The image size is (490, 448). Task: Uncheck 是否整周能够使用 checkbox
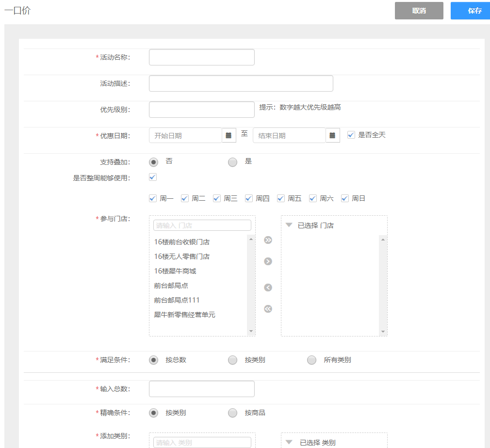[153, 177]
